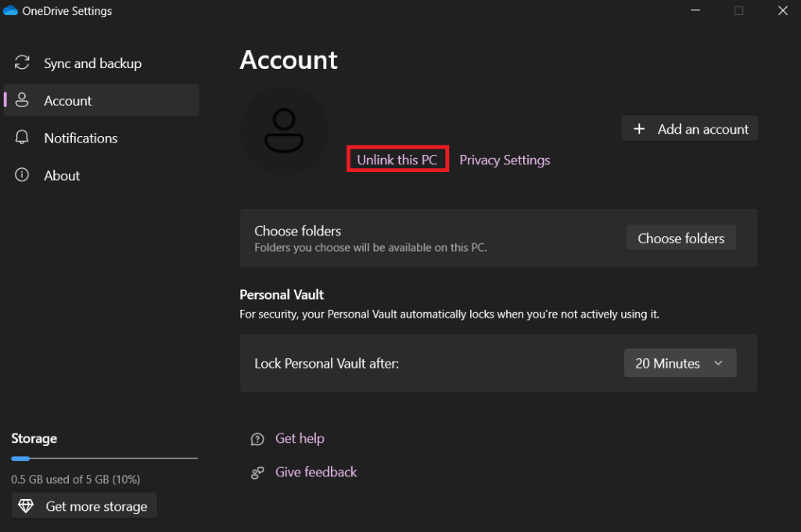Click the Get more storage button

pyautogui.click(x=84, y=505)
